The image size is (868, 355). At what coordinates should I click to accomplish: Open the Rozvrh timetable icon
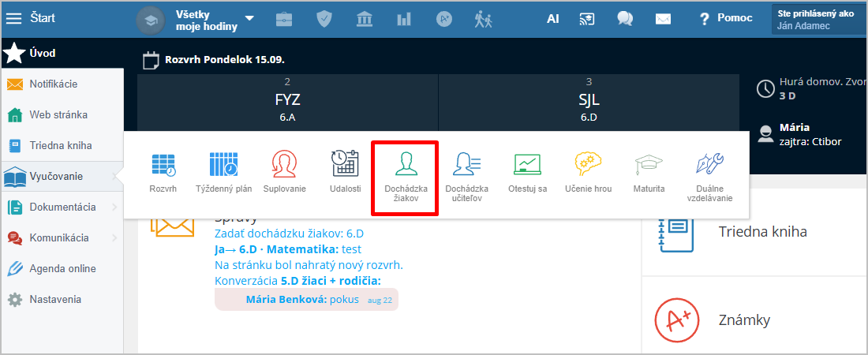pyautogui.click(x=163, y=164)
